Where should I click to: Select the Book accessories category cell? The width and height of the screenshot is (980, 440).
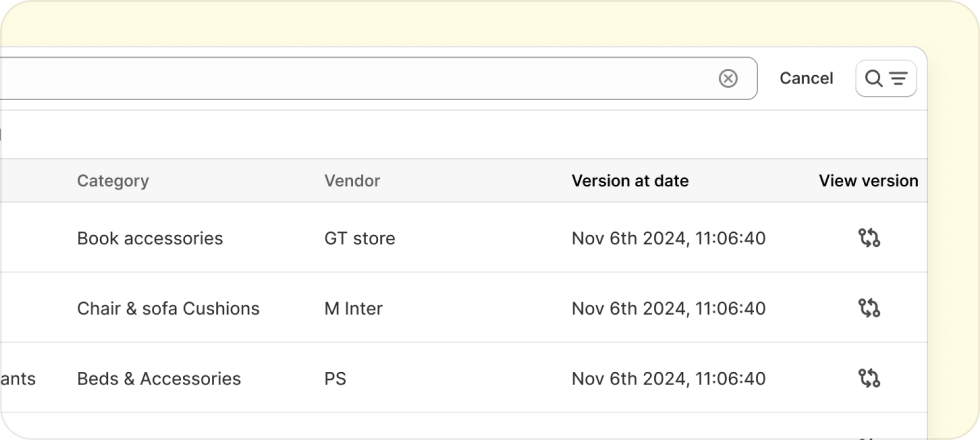tap(150, 238)
